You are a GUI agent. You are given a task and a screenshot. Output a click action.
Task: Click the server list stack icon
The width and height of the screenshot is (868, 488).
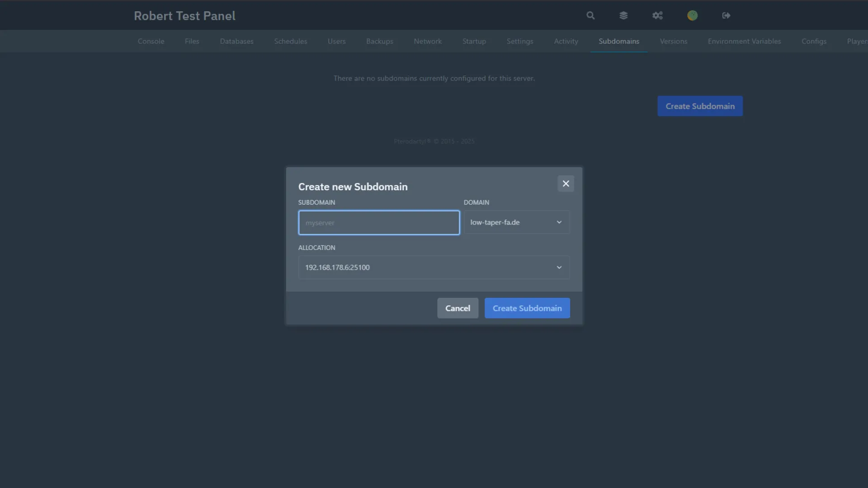[x=624, y=15]
